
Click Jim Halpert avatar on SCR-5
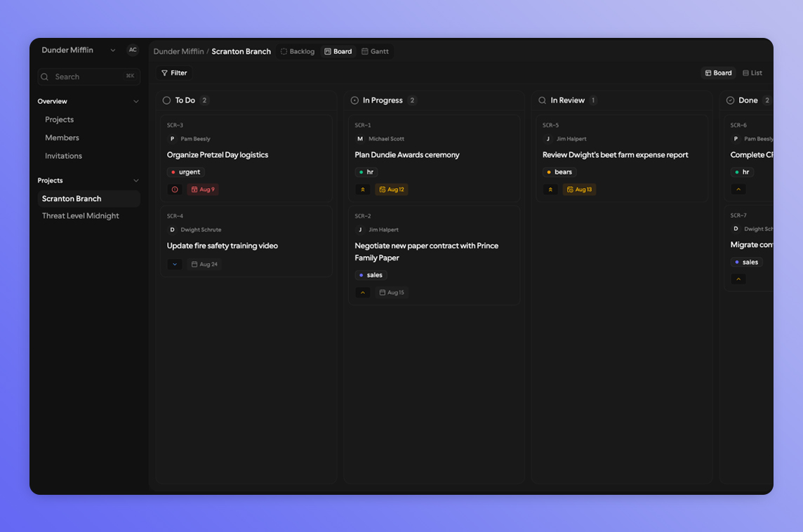(x=548, y=139)
